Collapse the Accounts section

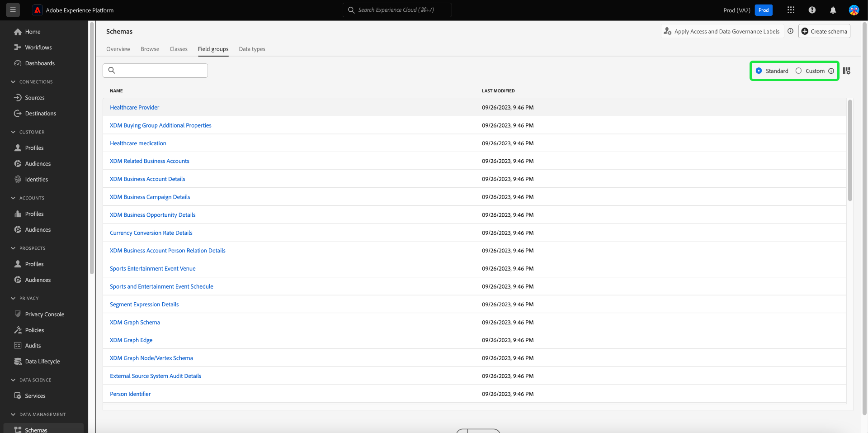coord(13,198)
